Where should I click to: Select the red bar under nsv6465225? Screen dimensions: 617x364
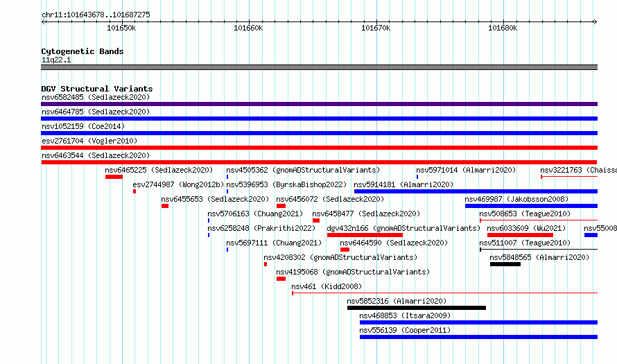(x=114, y=177)
